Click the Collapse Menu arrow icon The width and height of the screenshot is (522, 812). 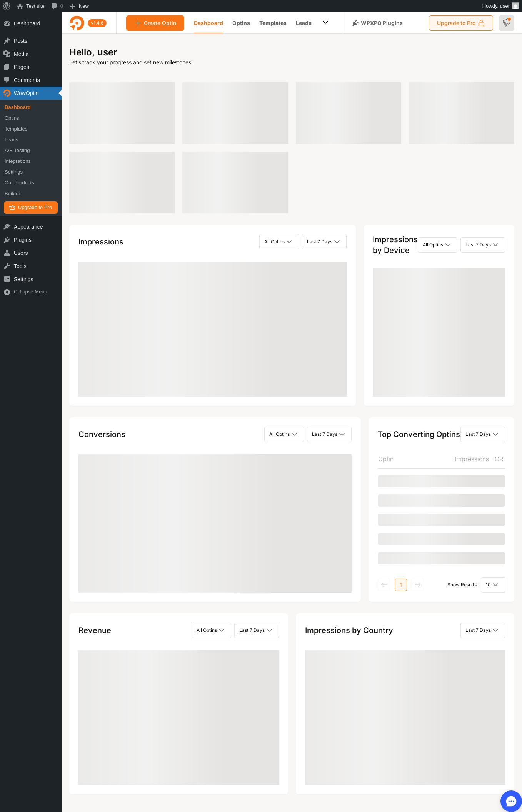click(x=7, y=292)
